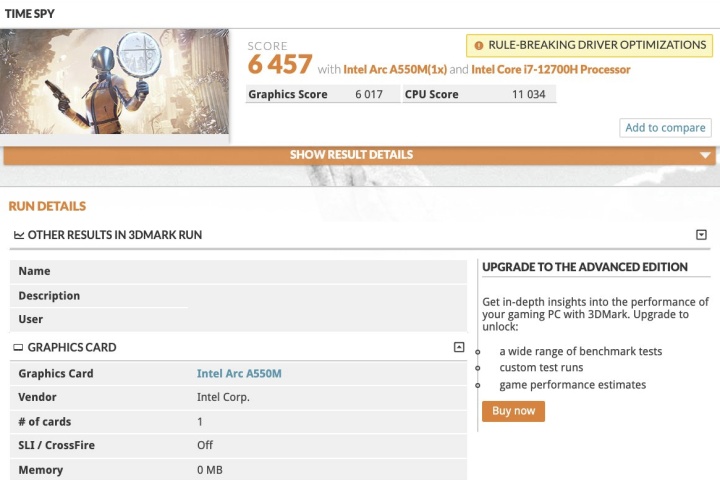The image size is (720, 480).
Task: Expand Show Result Details bar
Action: point(351,155)
